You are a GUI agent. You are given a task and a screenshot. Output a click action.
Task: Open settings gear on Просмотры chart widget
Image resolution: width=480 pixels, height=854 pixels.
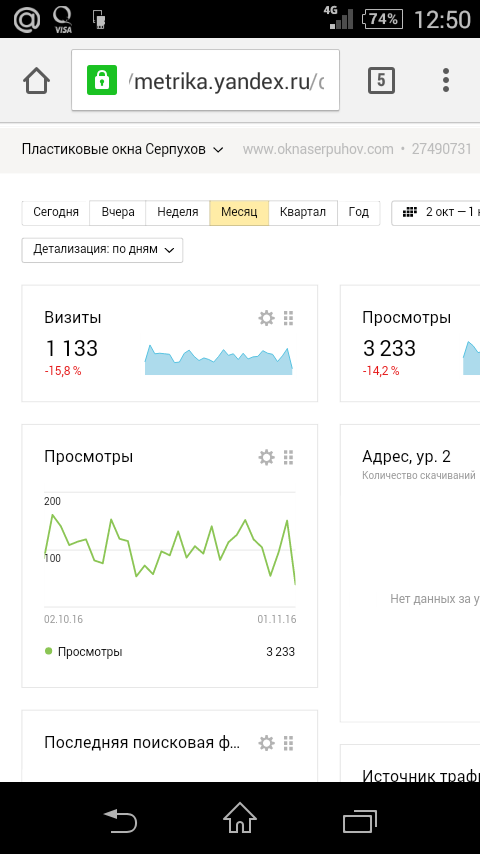point(266,458)
